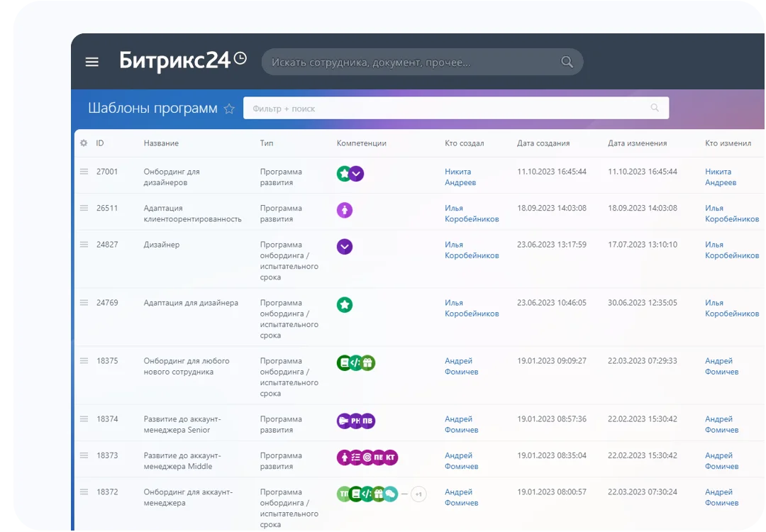Click the purple competency icon in the Дизайнер row
This screenshot has height=532, width=766.
click(x=345, y=247)
